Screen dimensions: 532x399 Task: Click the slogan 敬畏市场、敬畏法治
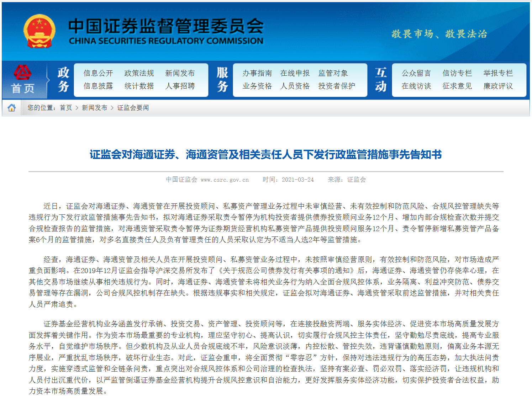pyautogui.click(x=439, y=34)
